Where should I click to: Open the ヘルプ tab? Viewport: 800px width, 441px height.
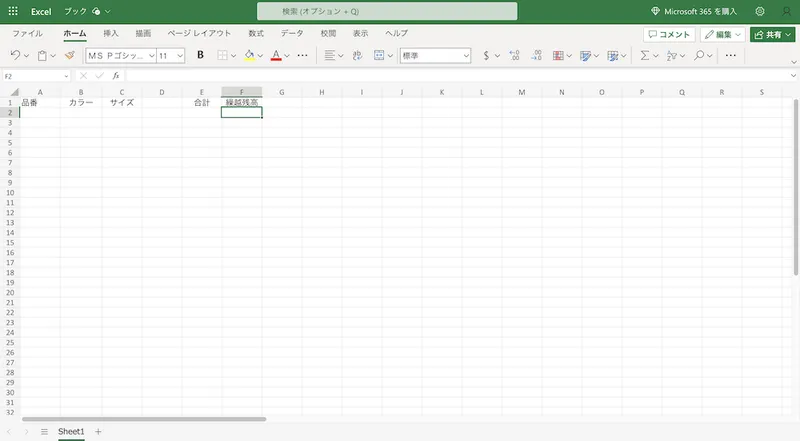tap(396, 33)
